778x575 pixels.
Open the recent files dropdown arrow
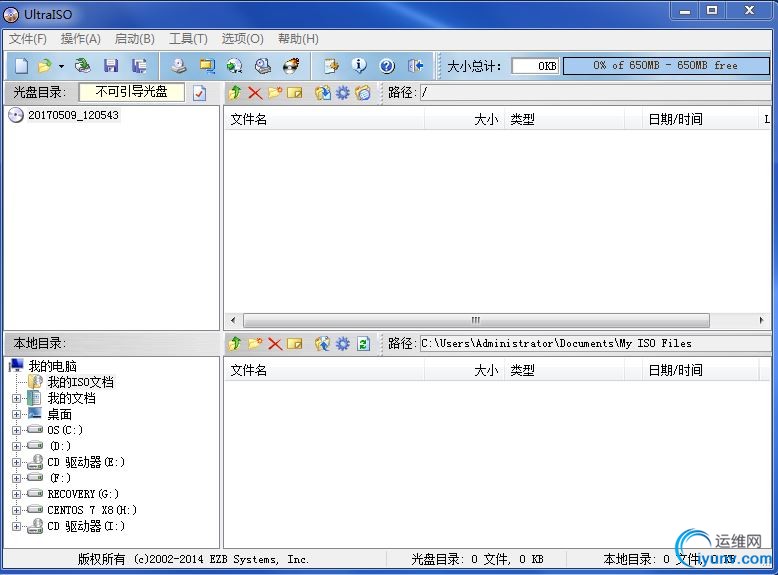(61, 66)
